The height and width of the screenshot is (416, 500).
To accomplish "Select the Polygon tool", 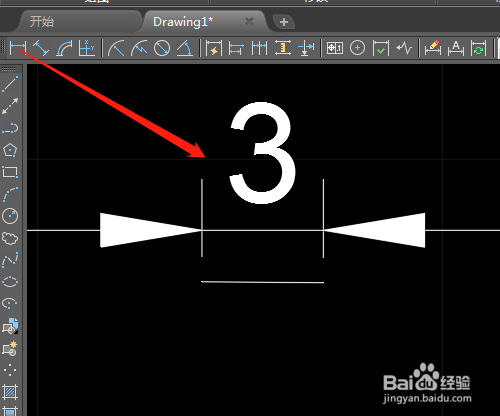I will coord(10,150).
